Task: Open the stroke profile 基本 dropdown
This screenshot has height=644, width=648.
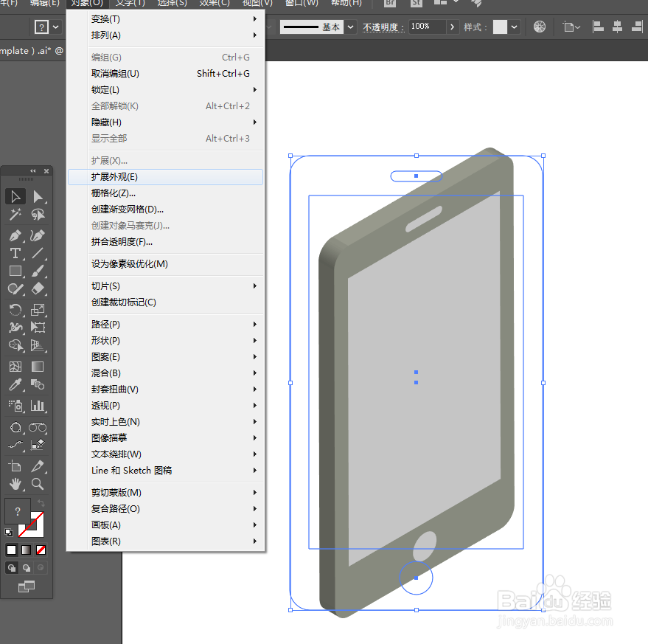Action: pyautogui.click(x=350, y=27)
